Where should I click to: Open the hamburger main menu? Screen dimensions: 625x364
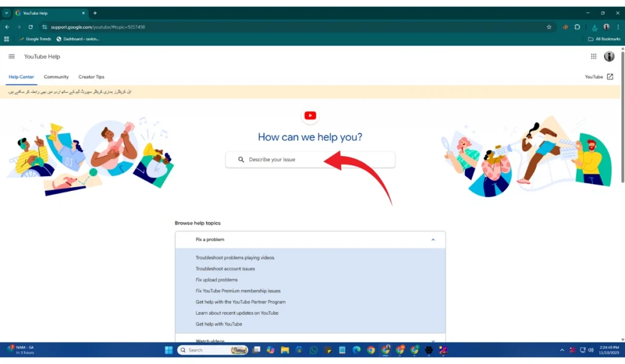(x=12, y=57)
